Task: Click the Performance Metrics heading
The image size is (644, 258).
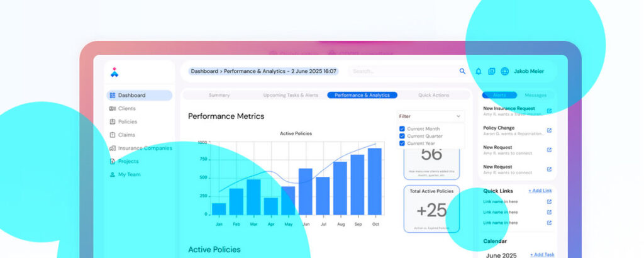Action: (x=226, y=116)
